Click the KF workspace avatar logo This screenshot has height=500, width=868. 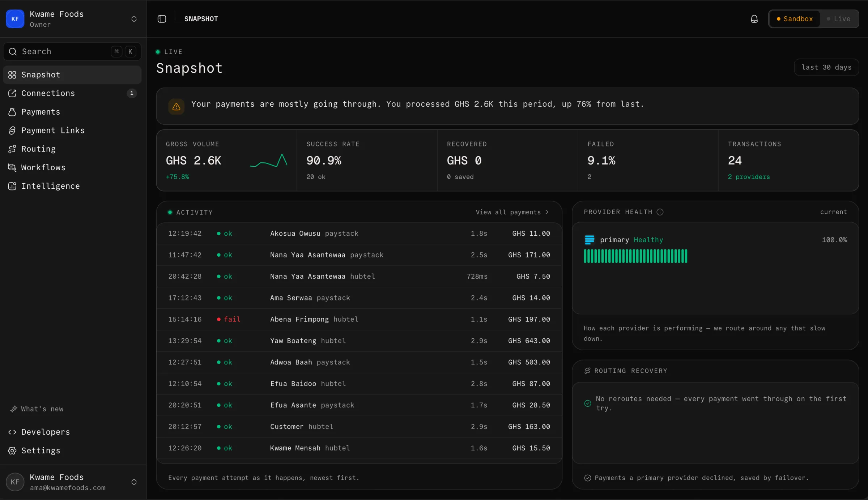(15, 19)
